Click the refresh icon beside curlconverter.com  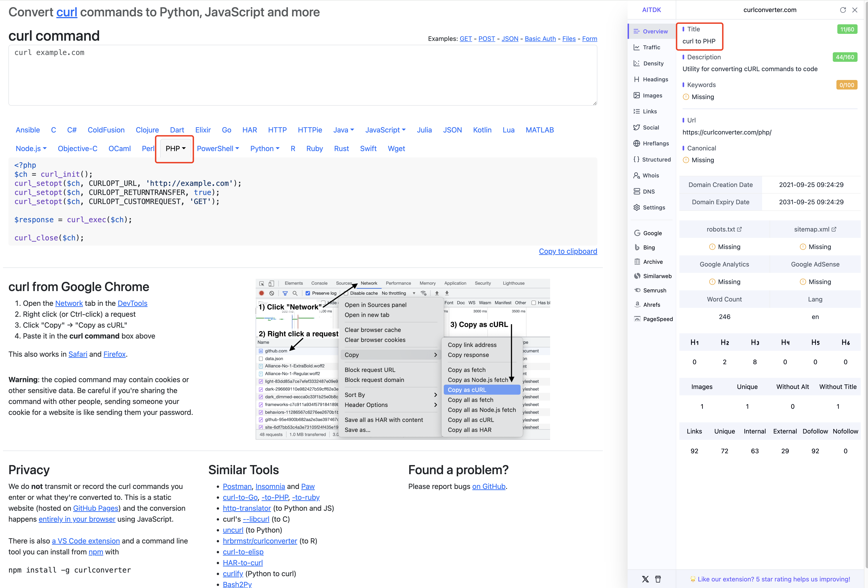pyautogui.click(x=843, y=10)
